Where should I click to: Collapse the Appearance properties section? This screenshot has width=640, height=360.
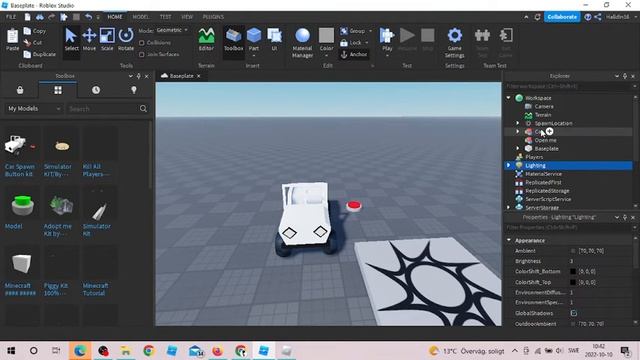509,240
